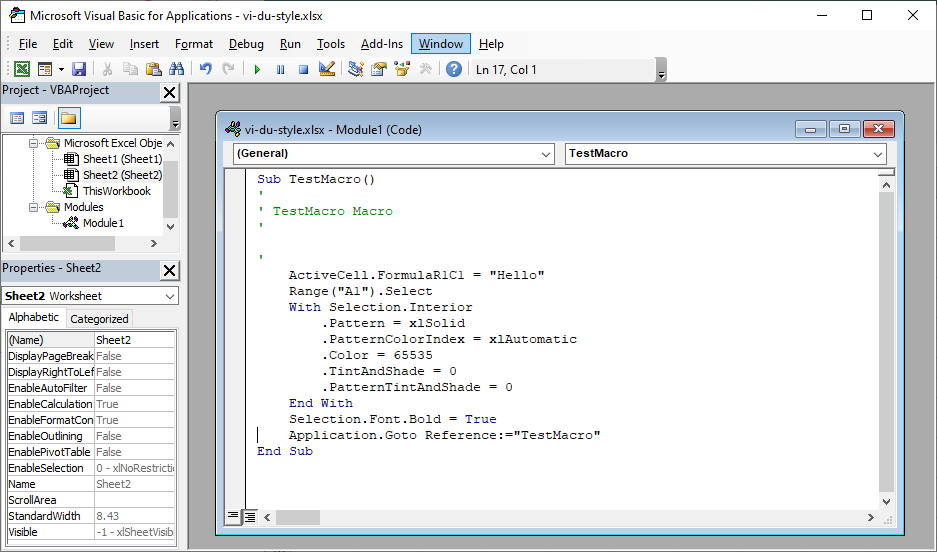Click the Undo arrow icon
Screen dimensions: 937x552
206,69
